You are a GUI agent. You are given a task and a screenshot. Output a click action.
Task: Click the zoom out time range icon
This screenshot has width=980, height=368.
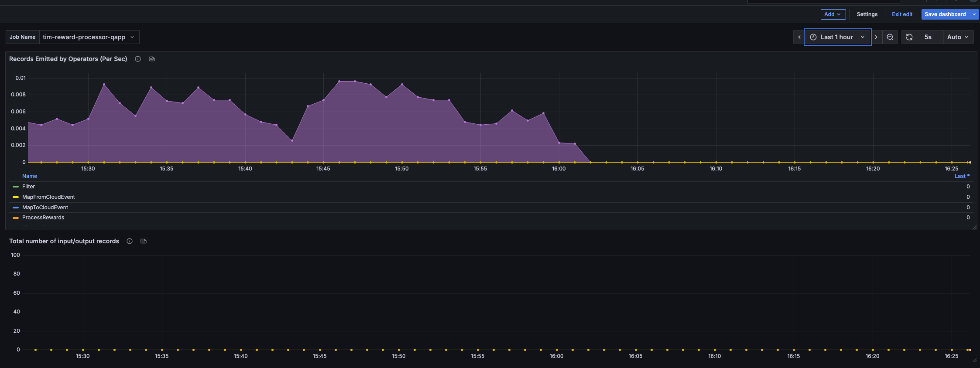tap(890, 37)
